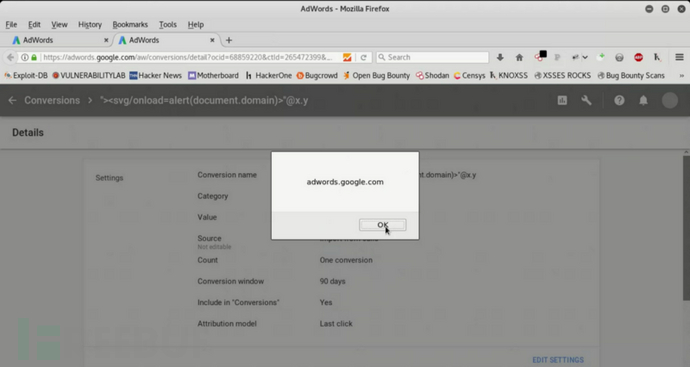Click the KNOXSS extension toolbar icon
The height and width of the screenshot is (367, 690).
click(657, 57)
